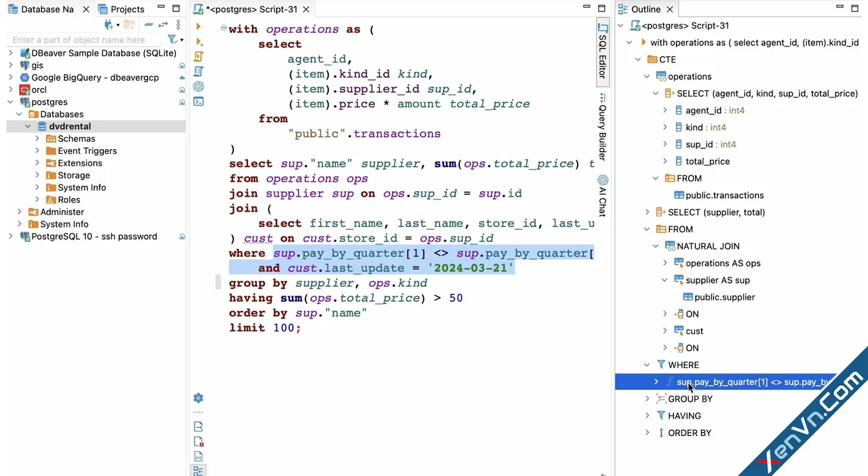Expand GROUP BY node in Outline
This screenshot has height=476, width=868.
(x=647, y=398)
